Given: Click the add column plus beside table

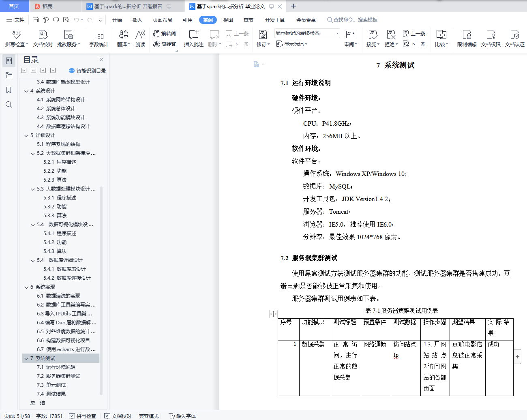Looking at the screenshot, I should point(518,357).
